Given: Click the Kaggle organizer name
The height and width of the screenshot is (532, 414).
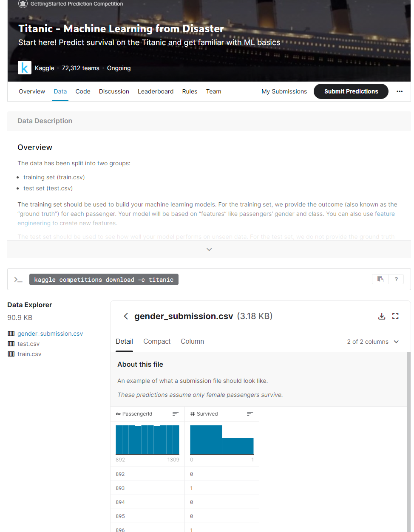Looking at the screenshot, I should point(45,68).
